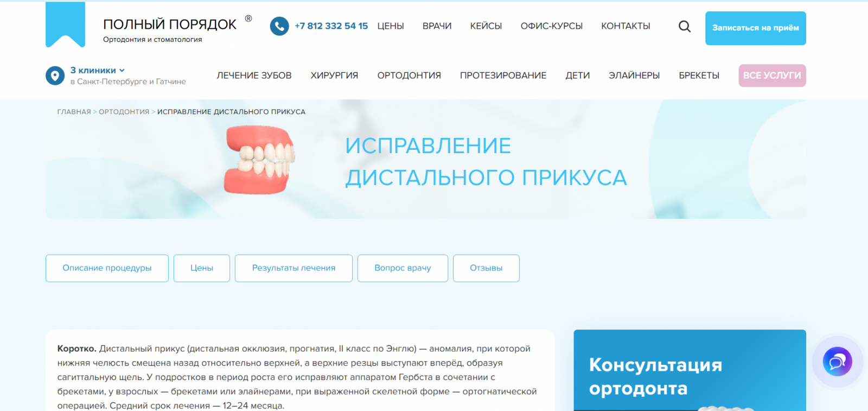Image resolution: width=868 pixels, height=411 pixels.
Task: Jump to Описание процедуры tab
Action: 107,268
